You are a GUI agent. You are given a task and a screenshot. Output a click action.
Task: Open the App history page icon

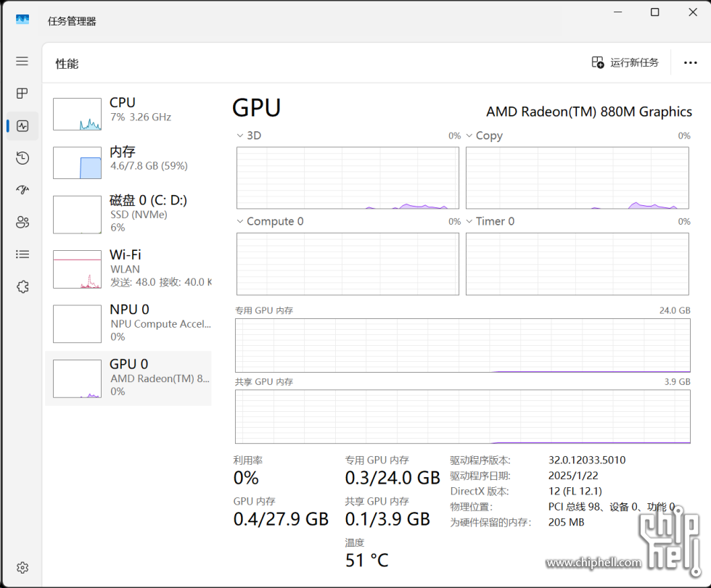click(22, 157)
